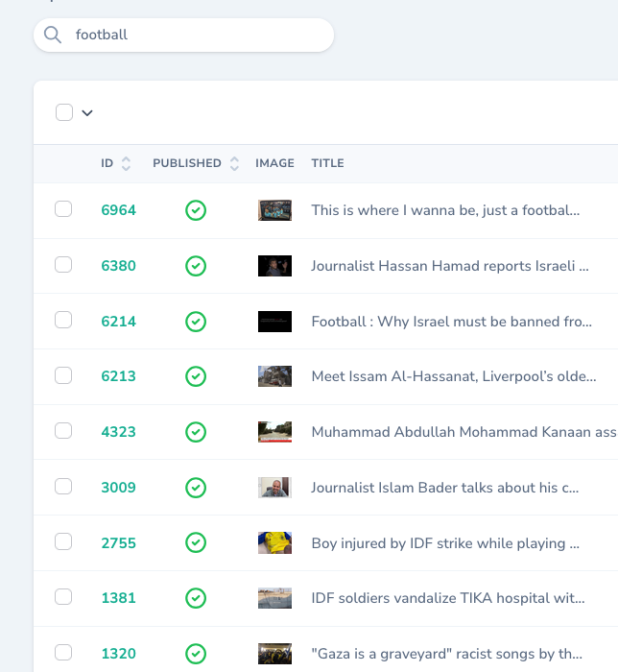Check the box for row 6213
Image resolution: width=618 pixels, height=672 pixels.
(63, 375)
